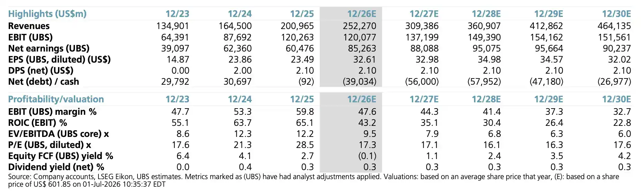Image resolution: width=644 pixels, height=195 pixels.
Task: Select the Profitability/valuation section header
Action: pyautogui.click(x=56, y=99)
